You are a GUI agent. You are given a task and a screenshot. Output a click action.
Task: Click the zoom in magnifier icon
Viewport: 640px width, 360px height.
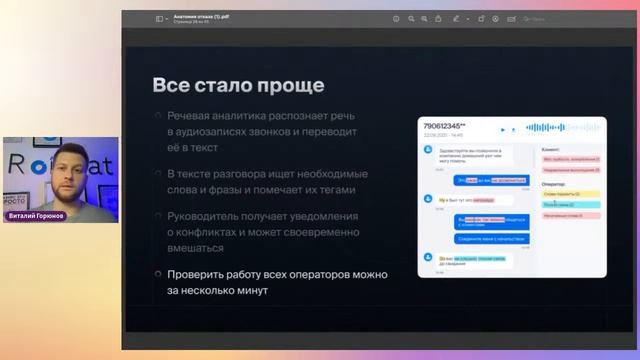[x=424, y=19]
